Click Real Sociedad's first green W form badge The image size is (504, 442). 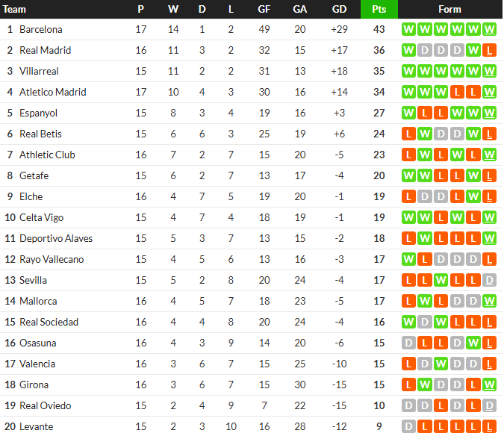coord(408,322)
